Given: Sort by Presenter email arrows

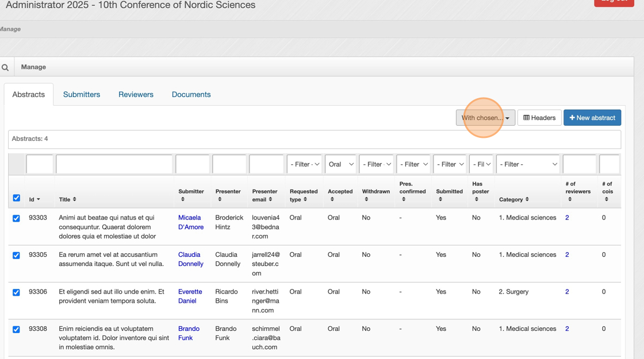Looking at the screenshot, I should coord(270,200).
